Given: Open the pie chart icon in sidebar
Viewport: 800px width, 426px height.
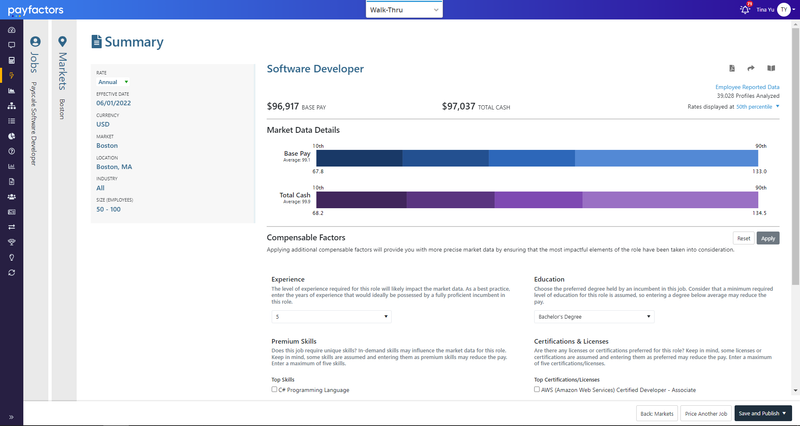Looking at the screenshot, I should click(x=12, y=136).
